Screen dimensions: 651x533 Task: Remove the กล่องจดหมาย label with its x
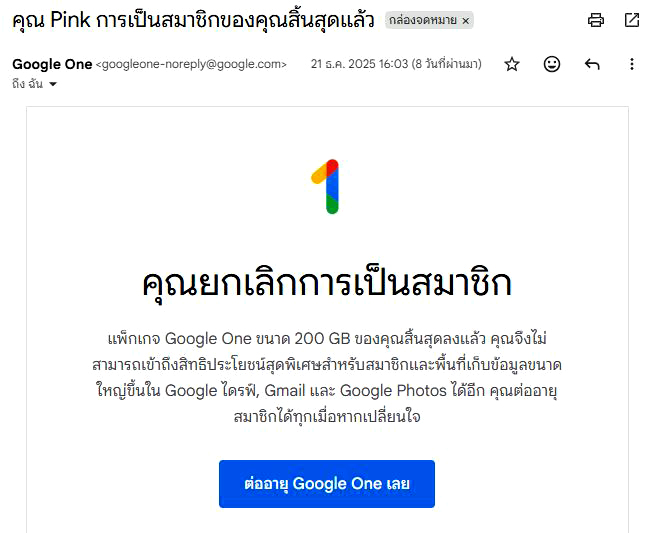click(465, 21)
